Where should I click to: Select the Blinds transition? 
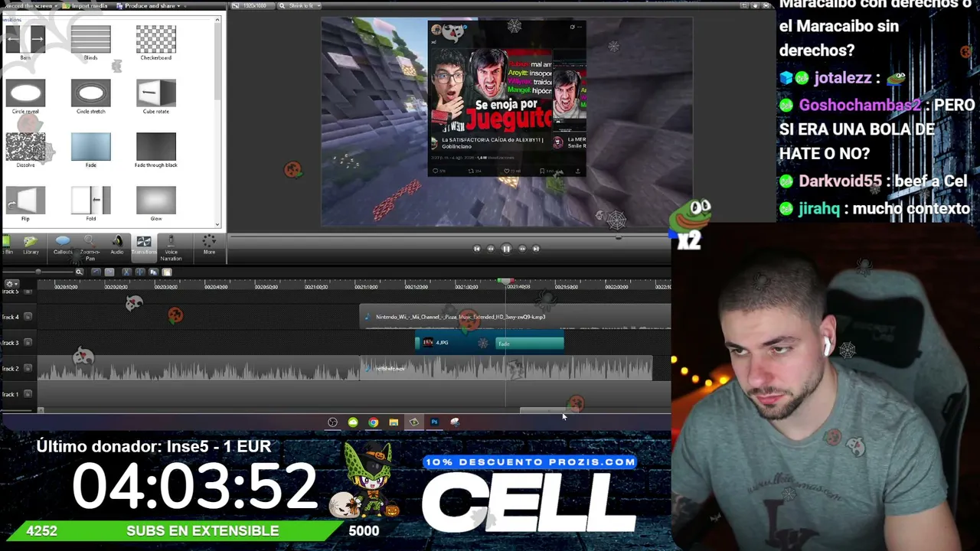point(90,39)
